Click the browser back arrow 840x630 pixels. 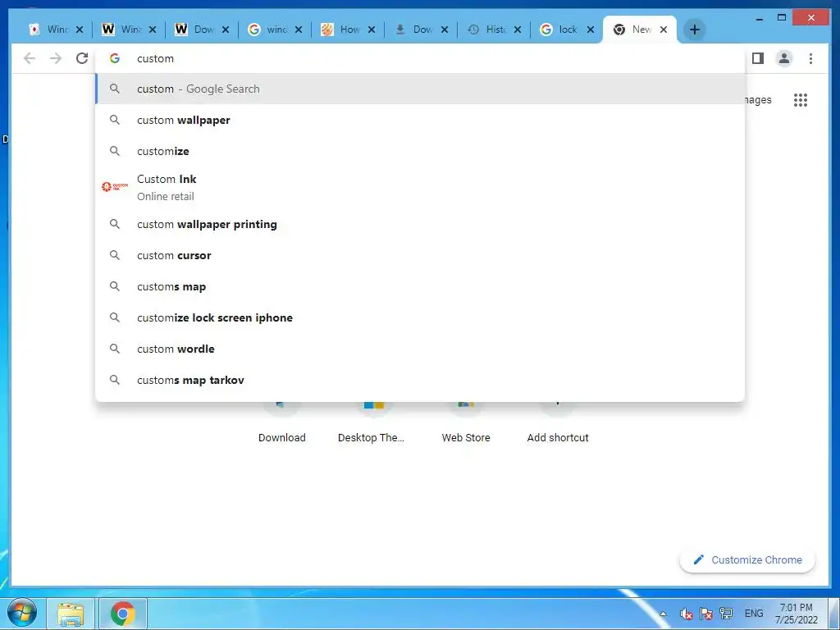(30, 58)
